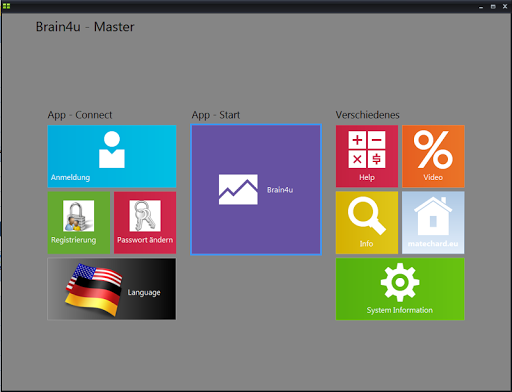Maximize the Brain4u window
This screenshot has width=512, height=392.
tap(493, 7)
